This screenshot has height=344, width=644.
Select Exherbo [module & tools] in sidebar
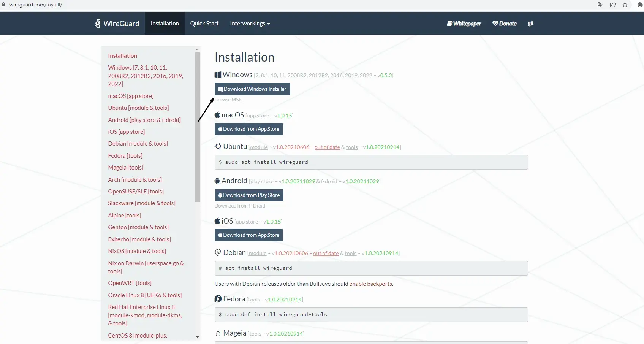[x=139, y=239]
